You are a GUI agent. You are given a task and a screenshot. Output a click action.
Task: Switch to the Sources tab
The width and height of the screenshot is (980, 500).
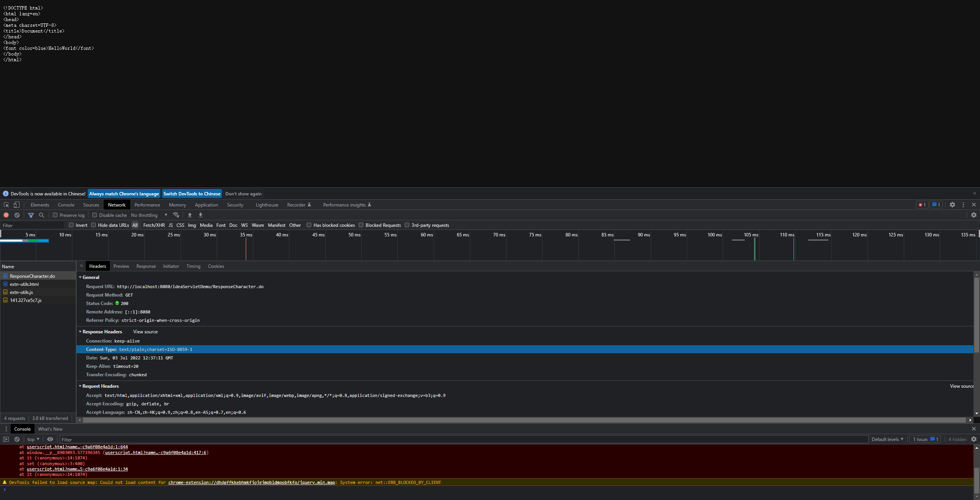91,205
